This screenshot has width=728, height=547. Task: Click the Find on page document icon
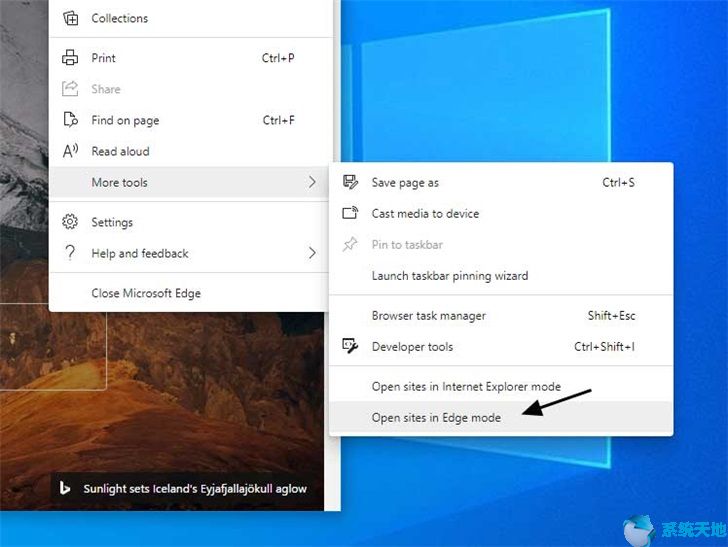pyautogui.click(x=70, y=120)
